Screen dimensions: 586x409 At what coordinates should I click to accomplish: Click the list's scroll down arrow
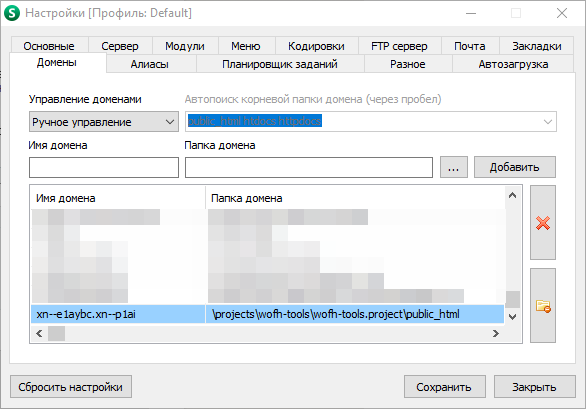512,317
